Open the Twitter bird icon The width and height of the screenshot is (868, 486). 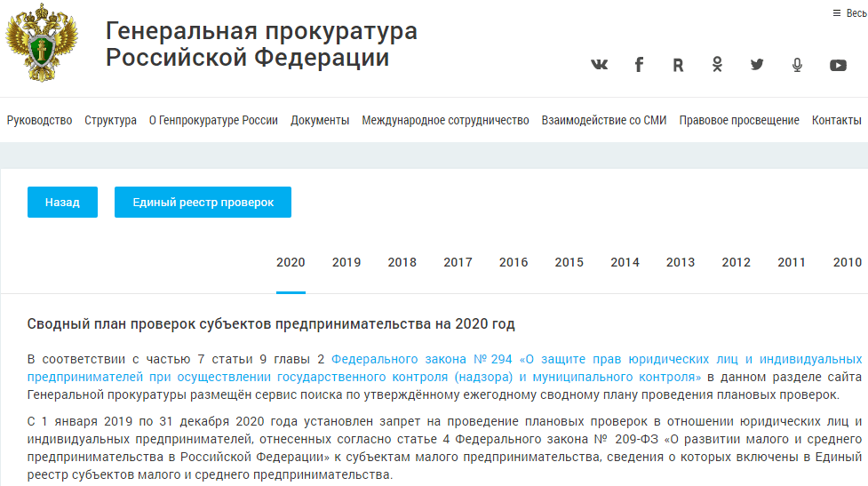tap(757, 65)
